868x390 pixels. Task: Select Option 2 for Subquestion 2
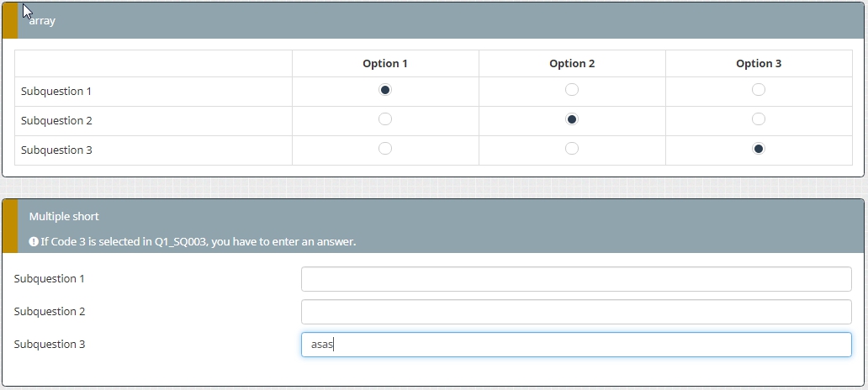point(572,119)
